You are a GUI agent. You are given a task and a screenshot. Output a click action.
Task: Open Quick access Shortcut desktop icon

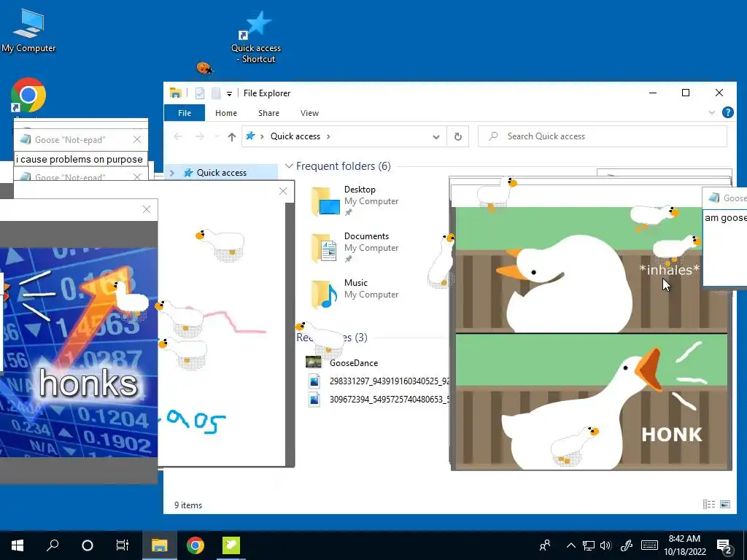[256, 37]
